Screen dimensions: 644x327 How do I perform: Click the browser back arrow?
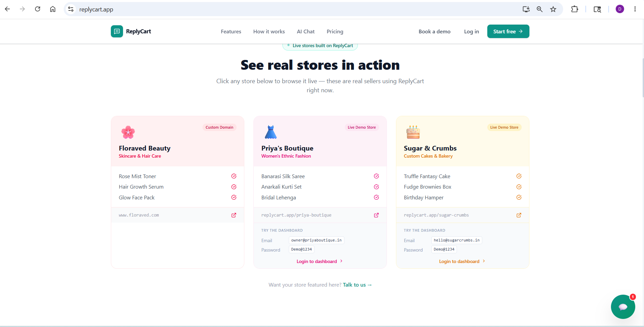click(x=7, y=9)
